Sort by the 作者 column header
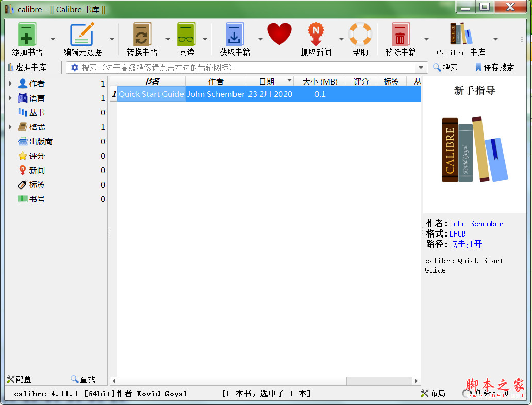The height and width of the screenshot is (405, 532). (x=216, y=81)
